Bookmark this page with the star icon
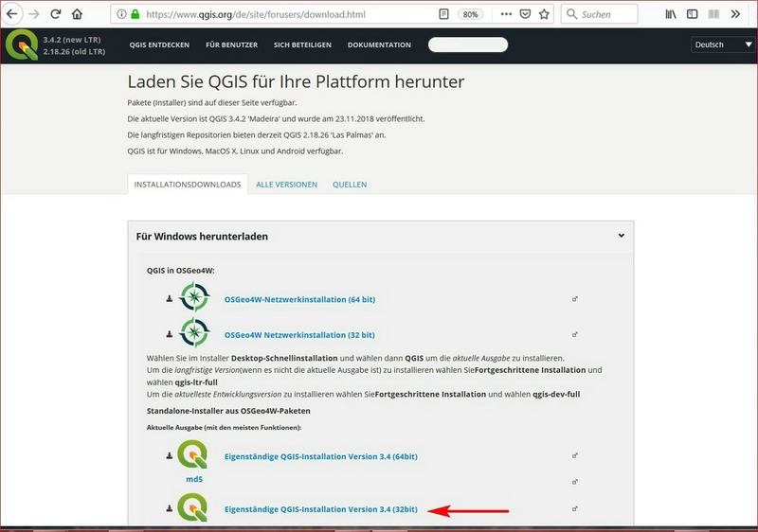Image resolution: width=758 pixels, height=532 pixels. tap(544, 14)
